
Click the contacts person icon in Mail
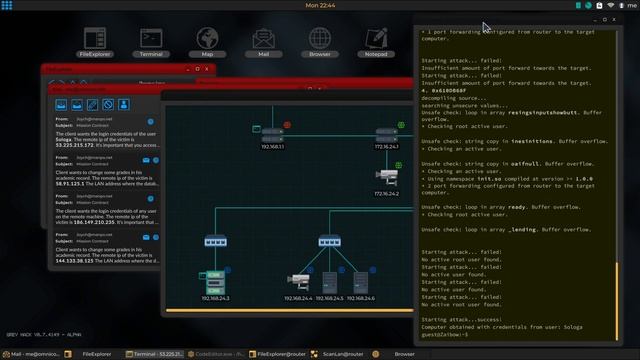pyautogui.click(x=124, y=104)
